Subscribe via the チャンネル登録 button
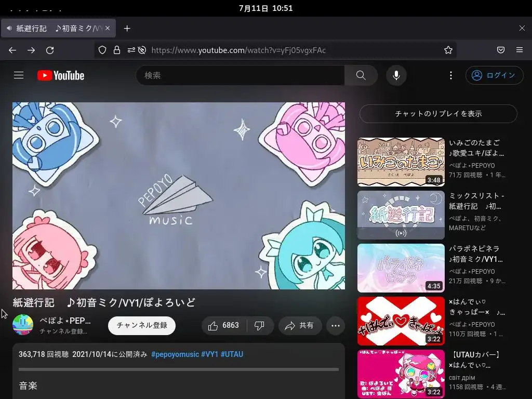The image size is (532, 399). click(x=142, y=325)
